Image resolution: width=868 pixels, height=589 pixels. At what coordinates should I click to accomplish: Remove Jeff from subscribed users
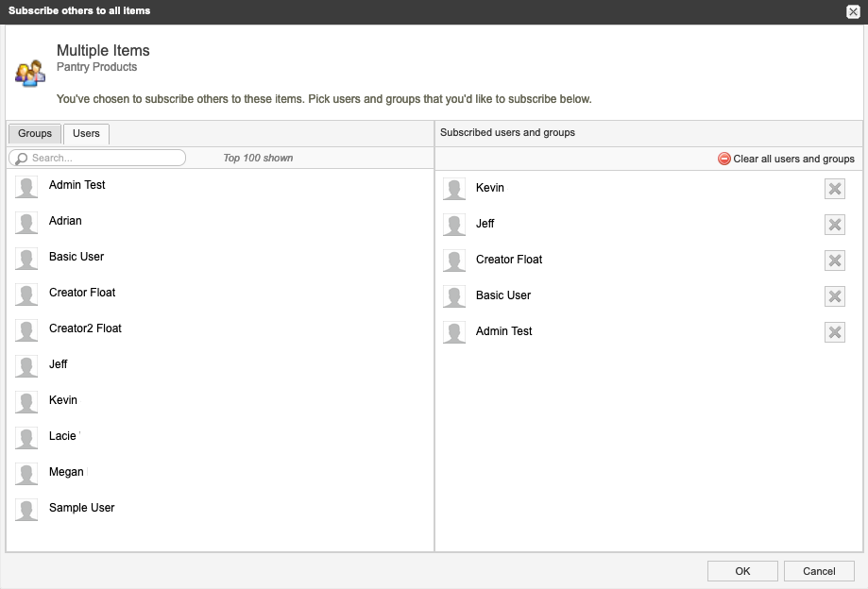click(834, 225)
